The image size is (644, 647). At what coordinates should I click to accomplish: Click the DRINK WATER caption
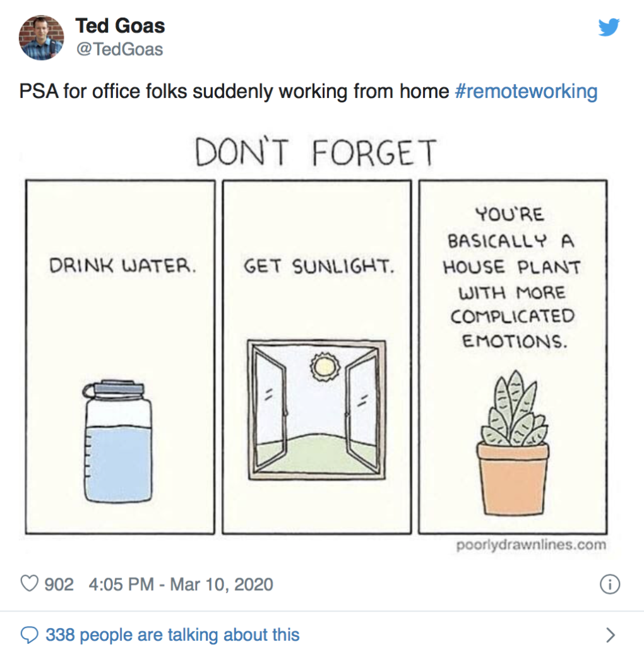click(x=122, y=265)
